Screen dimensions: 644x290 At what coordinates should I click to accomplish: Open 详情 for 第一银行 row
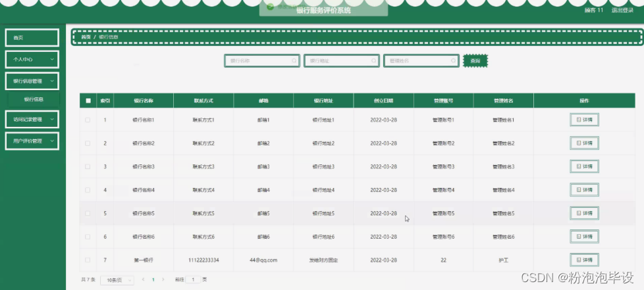click(585, 260)
